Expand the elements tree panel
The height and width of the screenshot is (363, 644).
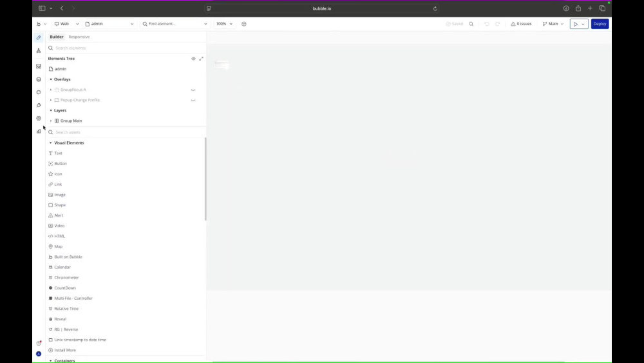coord(201,59)
